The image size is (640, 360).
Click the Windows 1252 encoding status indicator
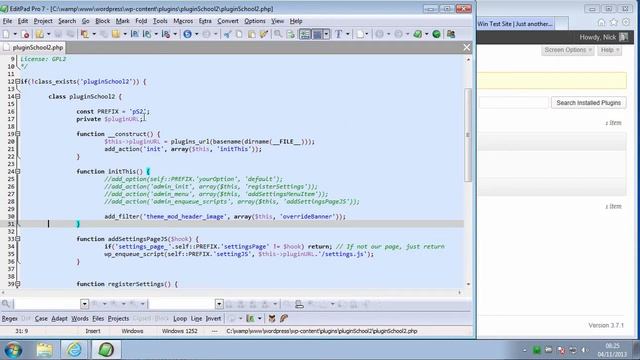[180, 331]
